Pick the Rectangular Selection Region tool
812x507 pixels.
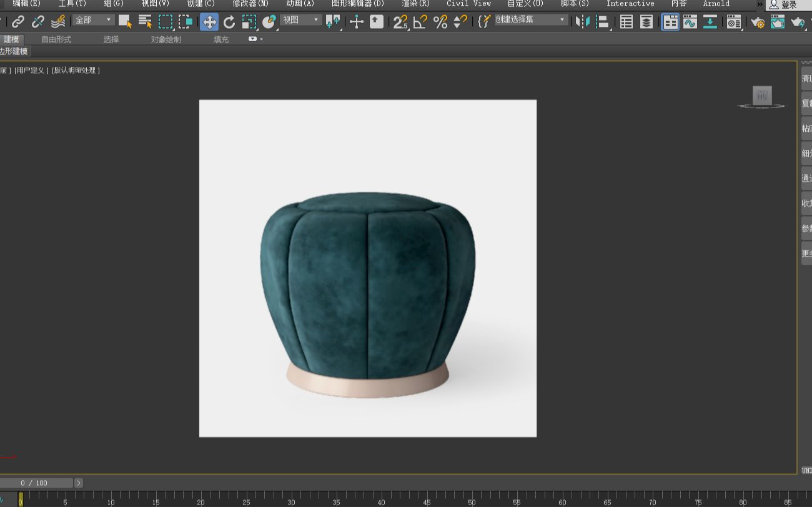166,22
